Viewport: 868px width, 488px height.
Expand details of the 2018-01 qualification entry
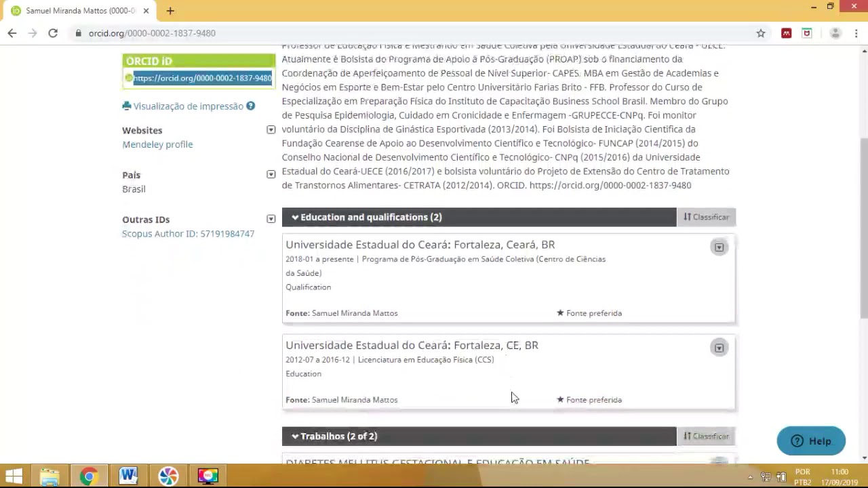point(719,247)
